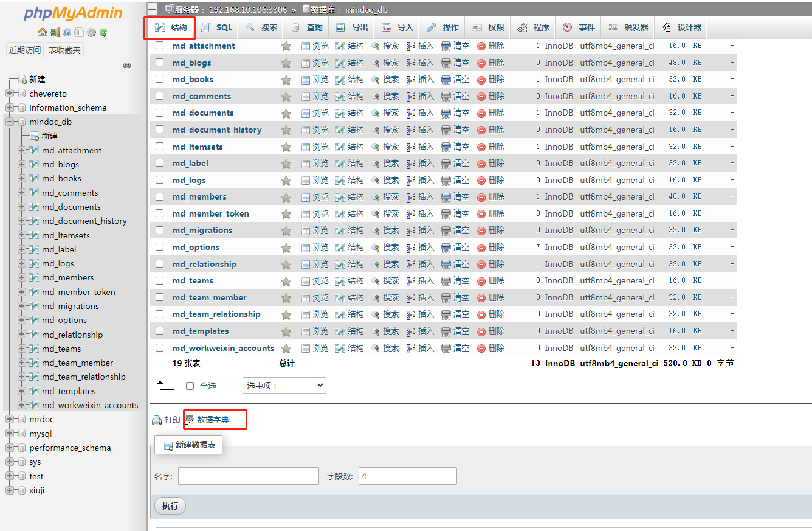The image size is (812, 531).
Task: Open navigation panel settings gear icon
Action: tap(91, 32)
